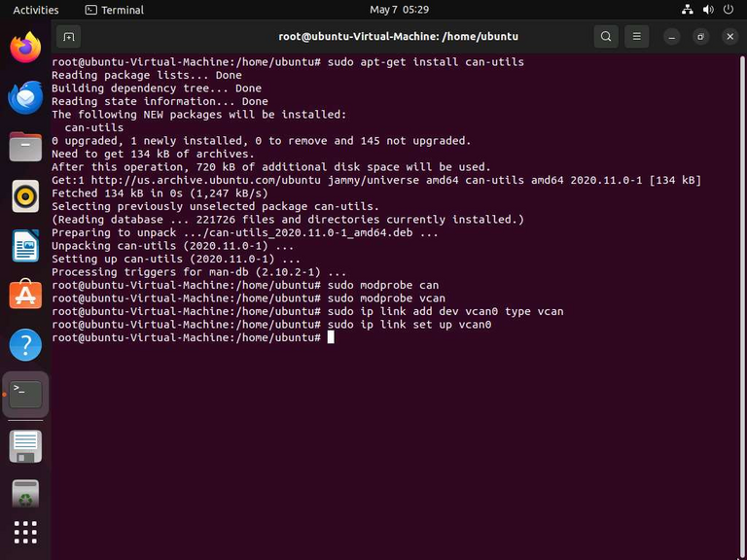This screenshot has height=560, width=747.
Task: Select the Terminal icon in dock
Action: pos(25,395)
